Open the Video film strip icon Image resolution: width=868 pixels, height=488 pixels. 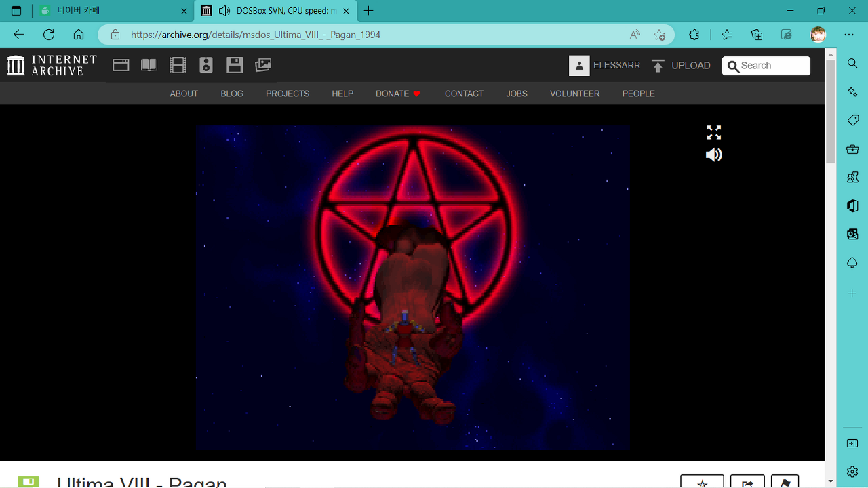click(x=178, y=65)
